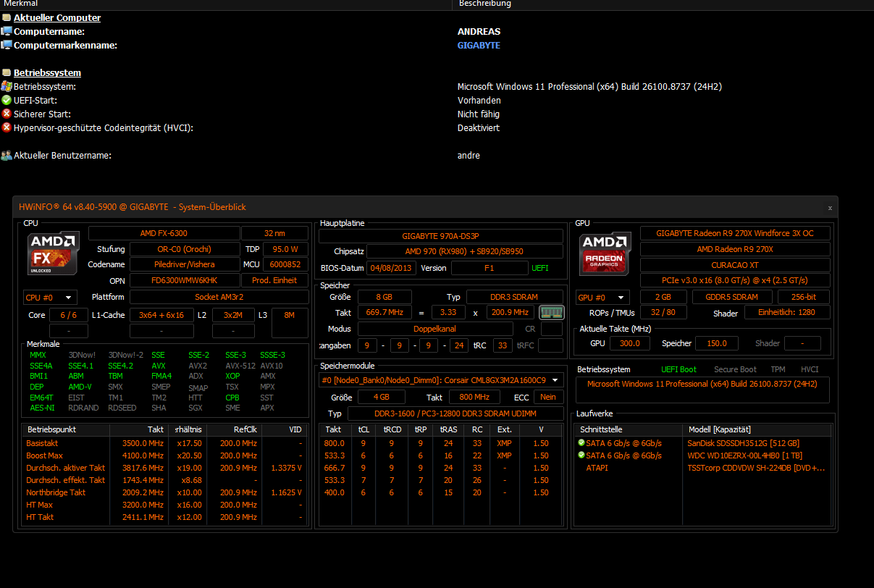Close the HWiNFO System-Überblick window
874x588 pixels.
(830, 207)
